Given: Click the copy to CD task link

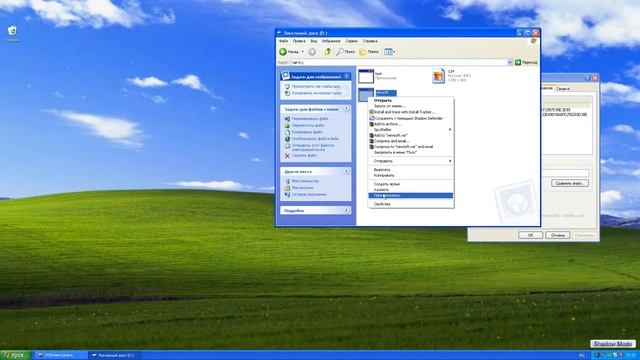Looking at the screenshot, I should (316, 93).
